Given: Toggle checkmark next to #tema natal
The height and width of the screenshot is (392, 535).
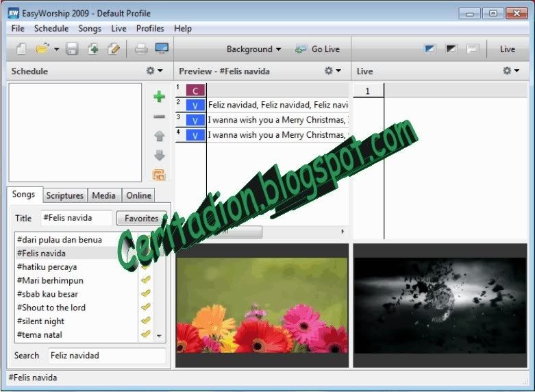Looking at the screenshot, I should coord(146,334).
